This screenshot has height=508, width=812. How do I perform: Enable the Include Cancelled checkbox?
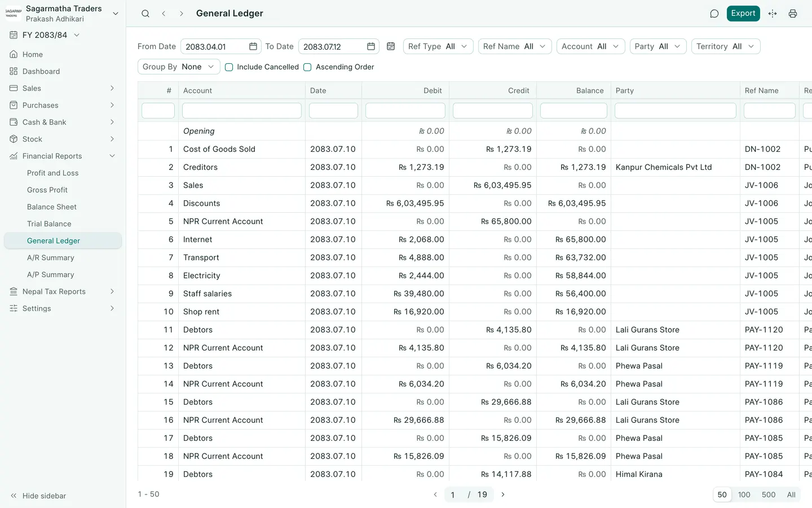tap(229, 67)
